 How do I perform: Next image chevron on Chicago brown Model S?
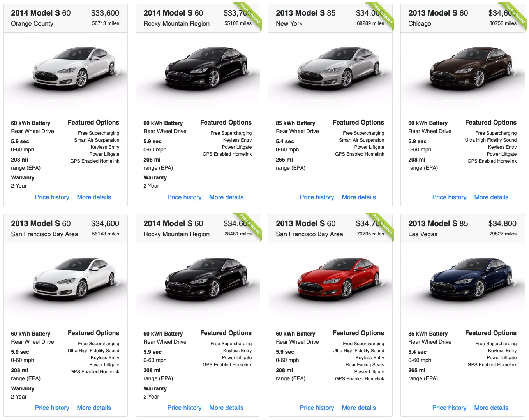(515, 72)
